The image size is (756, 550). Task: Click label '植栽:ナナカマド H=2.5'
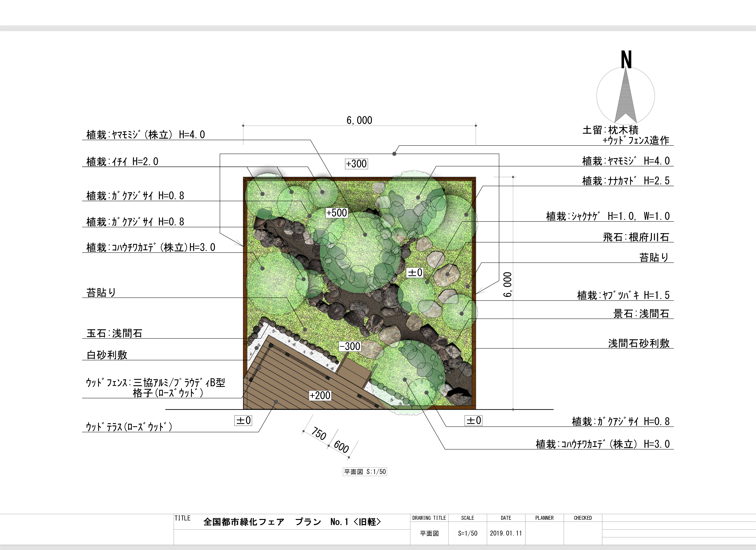626,180
